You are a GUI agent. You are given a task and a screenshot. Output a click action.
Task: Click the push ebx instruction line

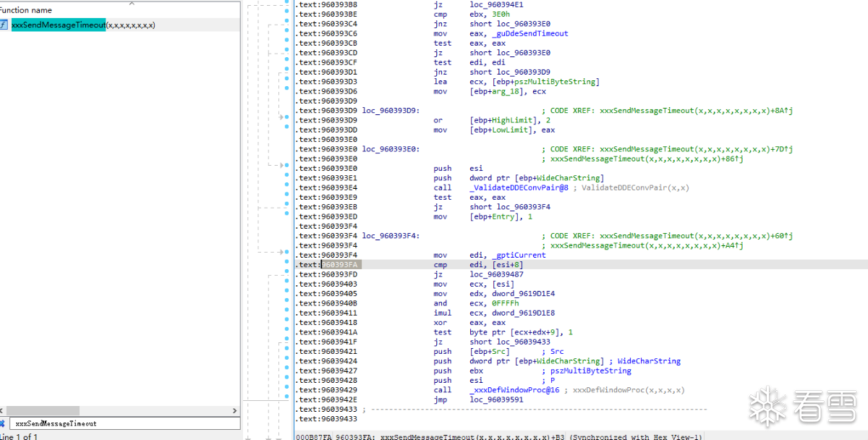click(458, 371)
